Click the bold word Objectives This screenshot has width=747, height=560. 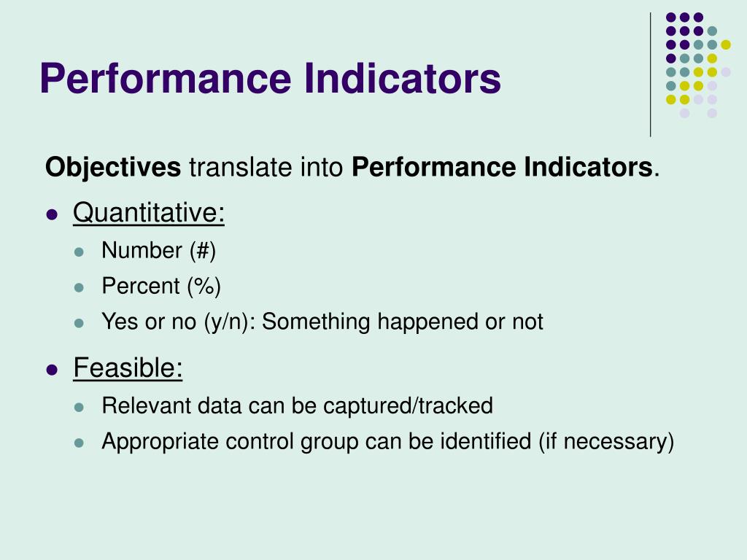pos(113,168)
